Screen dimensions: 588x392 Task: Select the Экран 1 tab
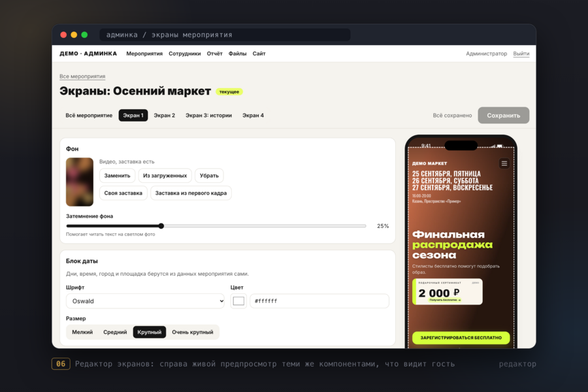coord(133,116)
